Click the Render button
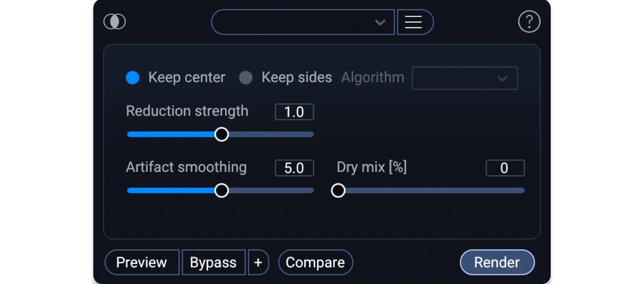The width and height of the screenshot is (644, 284). tap(497, 262)
